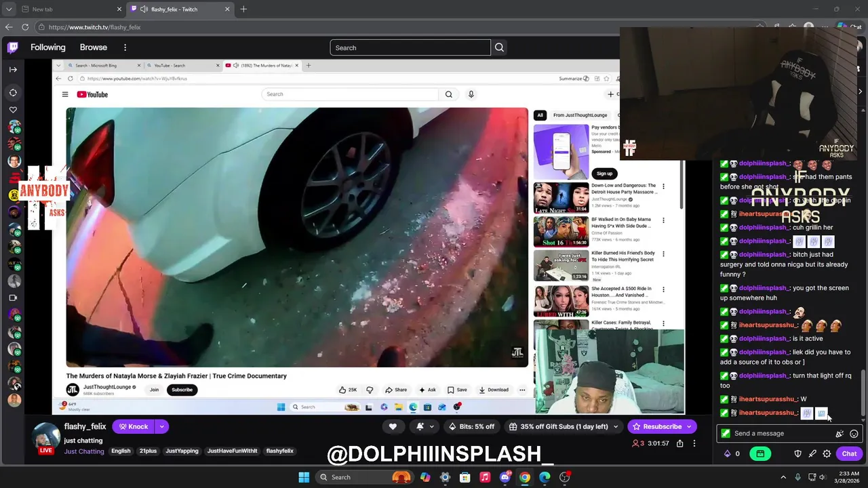Go to the Following page
Image resolution: width=868 pixels, height=488 pixels.
click(48, 47)
